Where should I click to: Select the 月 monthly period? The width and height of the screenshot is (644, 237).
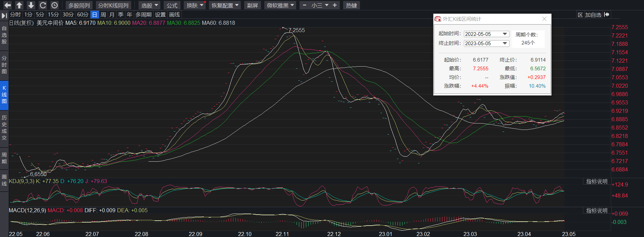(112, 15)
